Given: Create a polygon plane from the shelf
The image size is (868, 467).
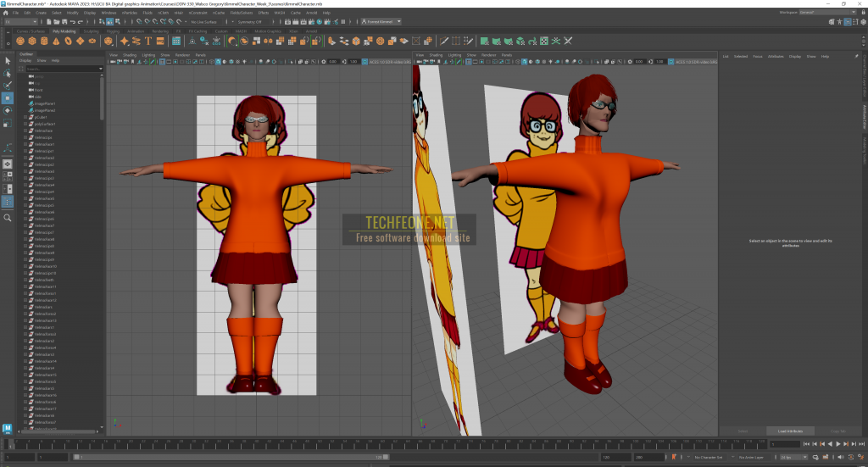Looking at the screenshot, I should (81, 41).
